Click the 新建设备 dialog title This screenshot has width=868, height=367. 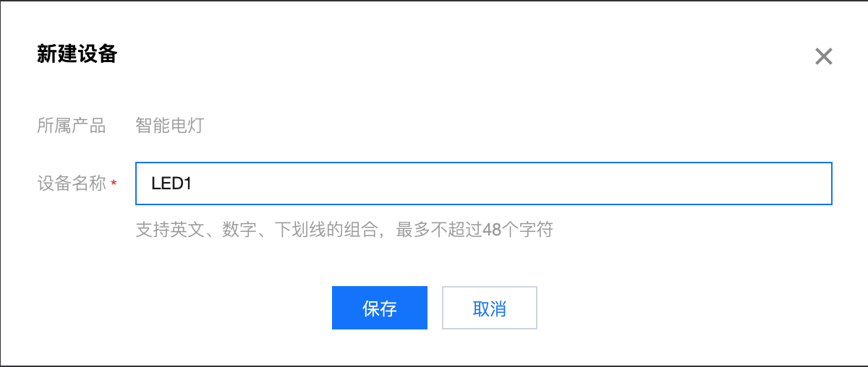pyautogui.click(x=77, y=53)
